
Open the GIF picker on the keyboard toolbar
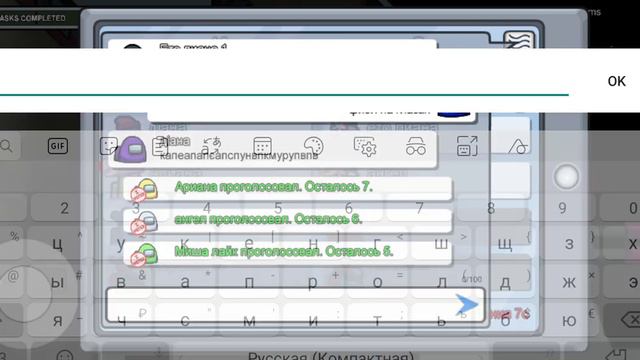pyautogui.click(x=58, y=146)
